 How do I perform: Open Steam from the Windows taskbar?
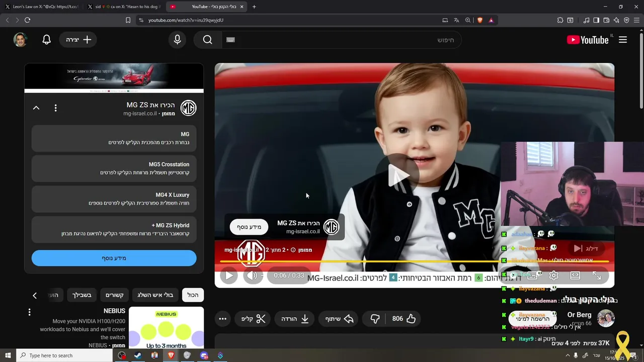click(138, 355)
